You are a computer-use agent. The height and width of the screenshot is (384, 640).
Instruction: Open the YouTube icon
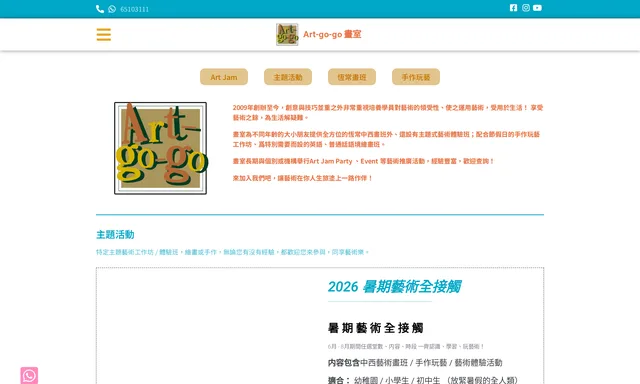point(538,8)
